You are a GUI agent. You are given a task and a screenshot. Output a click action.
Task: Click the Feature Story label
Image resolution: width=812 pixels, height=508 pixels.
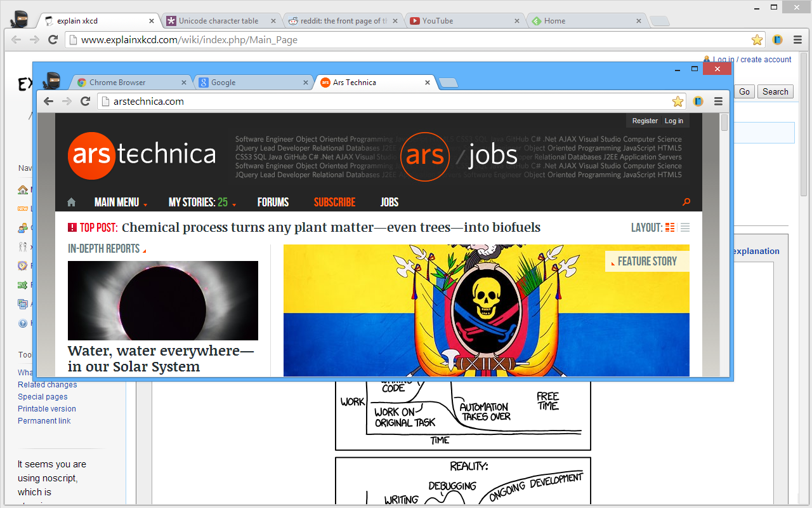tap(647, 261)
